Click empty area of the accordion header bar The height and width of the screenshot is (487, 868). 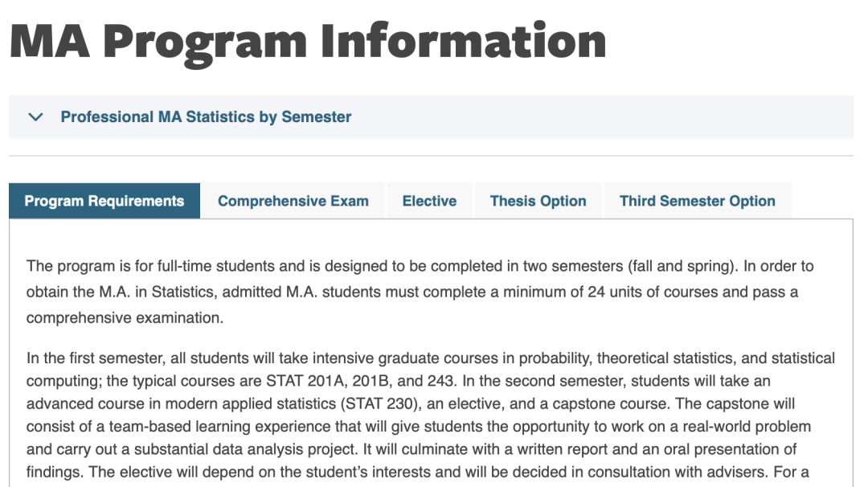tap(603, 117)
